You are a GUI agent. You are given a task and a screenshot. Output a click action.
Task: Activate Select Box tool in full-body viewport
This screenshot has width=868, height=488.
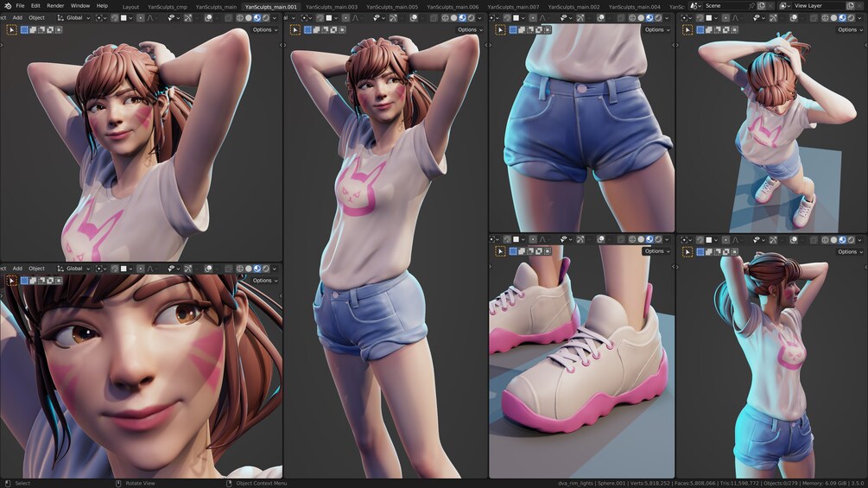(x=295, y=30)
